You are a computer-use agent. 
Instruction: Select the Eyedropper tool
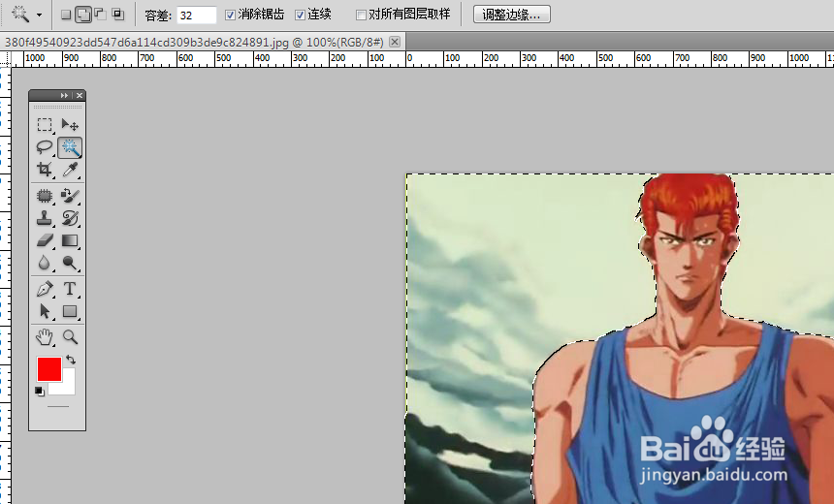click(x=70, y=170)
